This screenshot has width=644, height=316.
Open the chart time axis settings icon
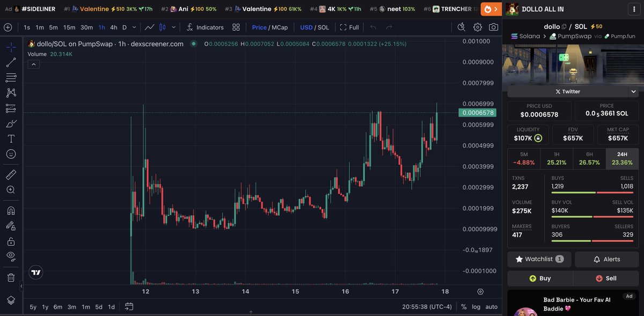coord(480,292)
